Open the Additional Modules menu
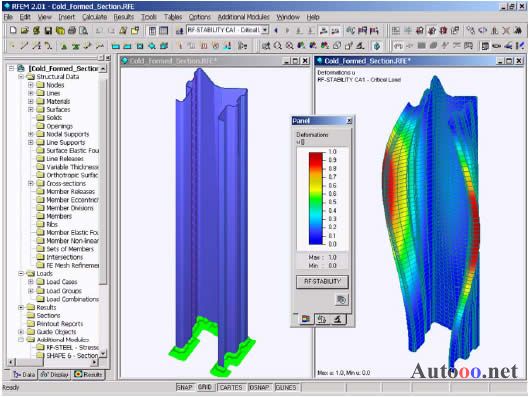Screen dimensions: 530x397 [x=243, y=17]
